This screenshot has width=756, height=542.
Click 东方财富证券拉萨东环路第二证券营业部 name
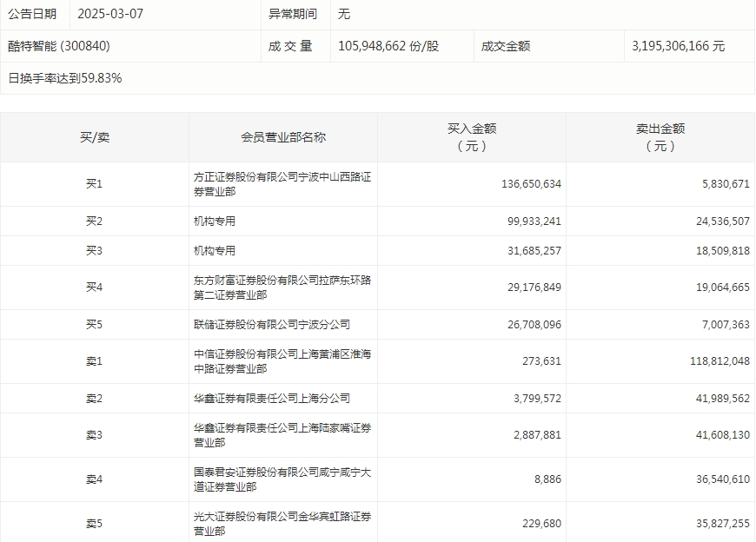(x=282, y=288)
